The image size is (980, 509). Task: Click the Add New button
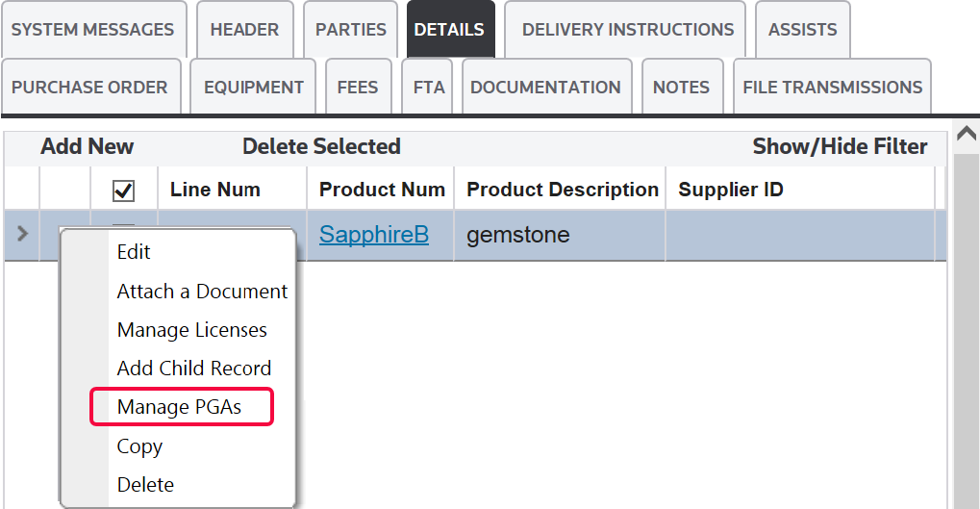click(88, 147)
